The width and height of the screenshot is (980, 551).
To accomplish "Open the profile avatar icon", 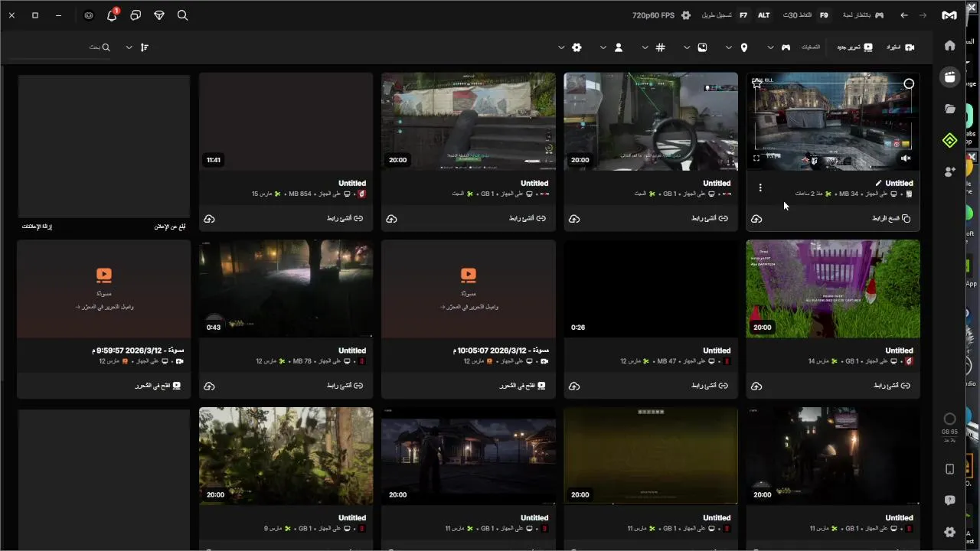I will pyautogui.click(x=89, y=15).
